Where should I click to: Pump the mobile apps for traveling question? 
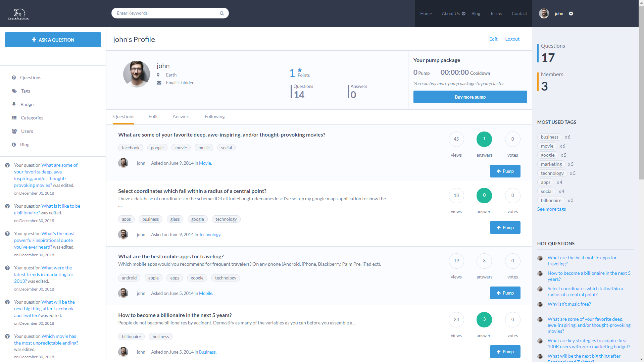(505, 293)
